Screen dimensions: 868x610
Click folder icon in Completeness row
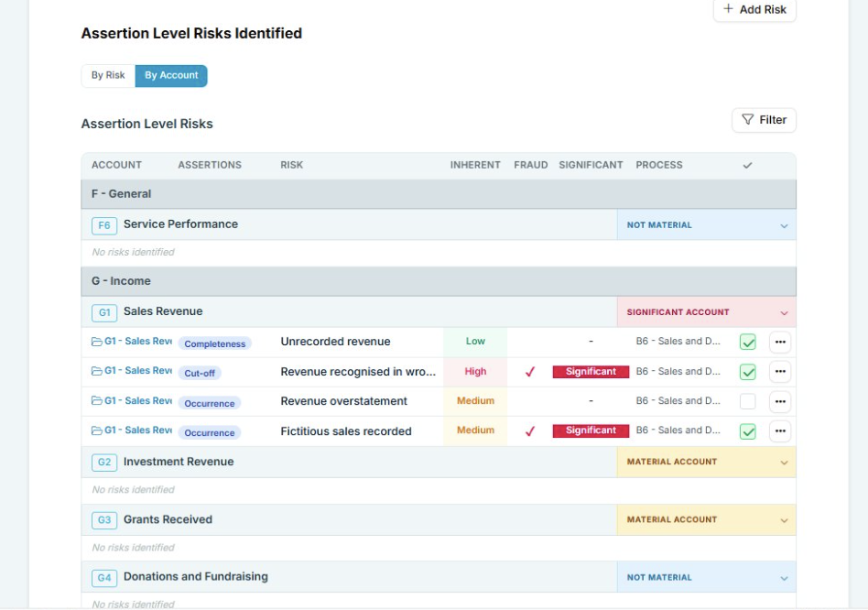(x=97, y=342)
